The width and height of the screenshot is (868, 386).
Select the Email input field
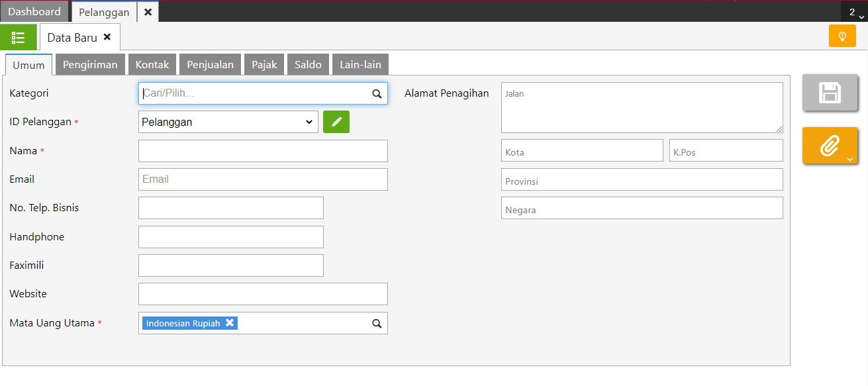[x=262, y=179]
